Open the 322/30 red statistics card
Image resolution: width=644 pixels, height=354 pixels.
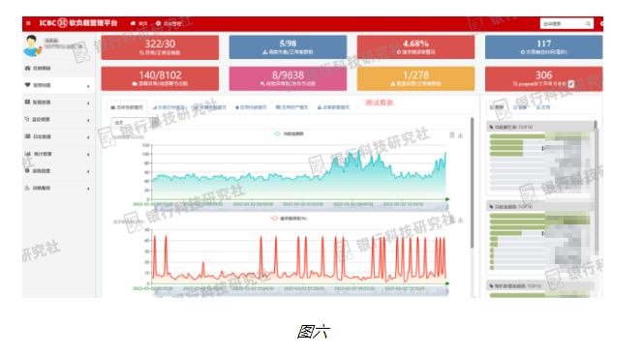160,47
